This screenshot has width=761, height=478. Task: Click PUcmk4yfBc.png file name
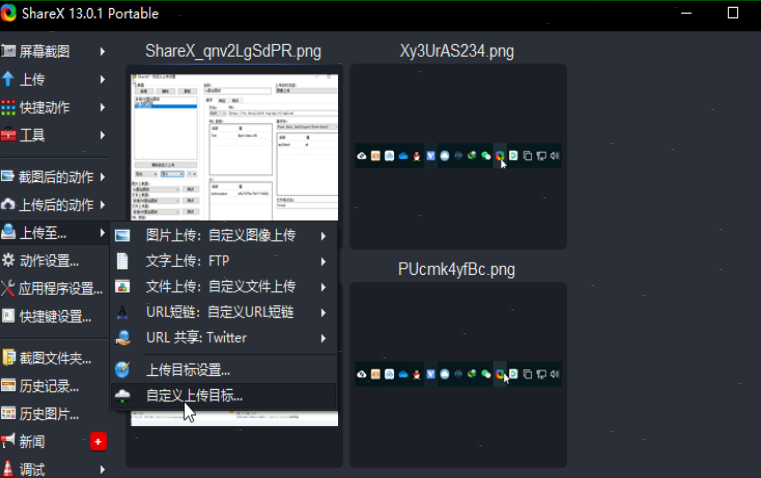457,269
